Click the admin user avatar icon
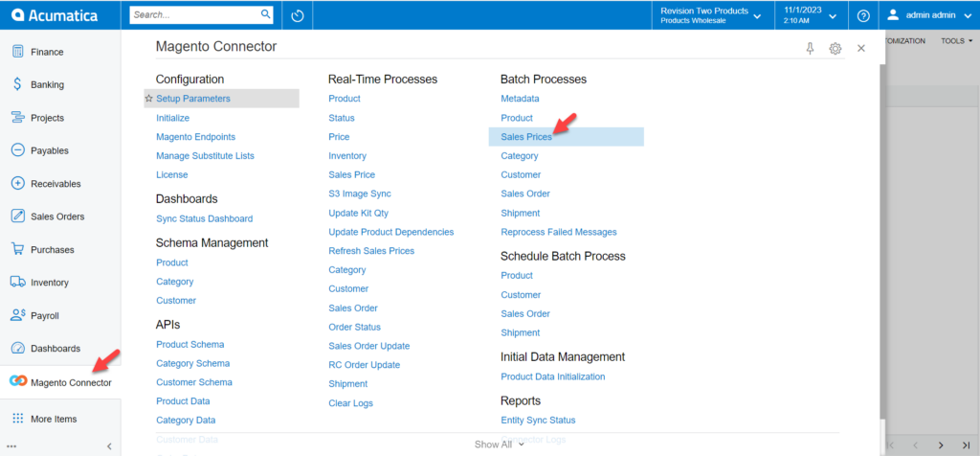Screen dimensions: 980x456 [893, 14]
